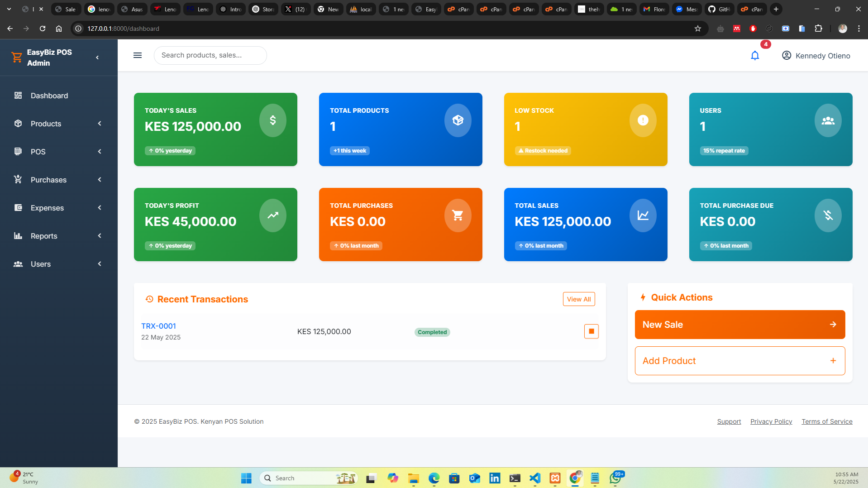Click the EasyBiz POS cart logo

[17, 57]
